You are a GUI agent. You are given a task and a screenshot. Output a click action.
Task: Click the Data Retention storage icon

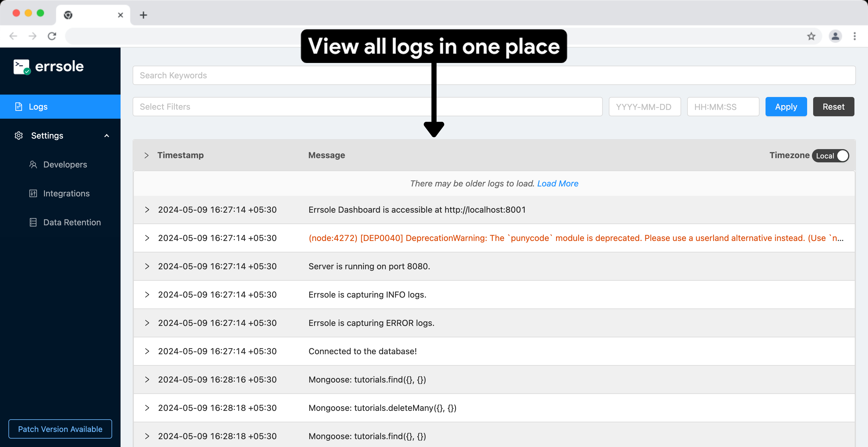33,222
